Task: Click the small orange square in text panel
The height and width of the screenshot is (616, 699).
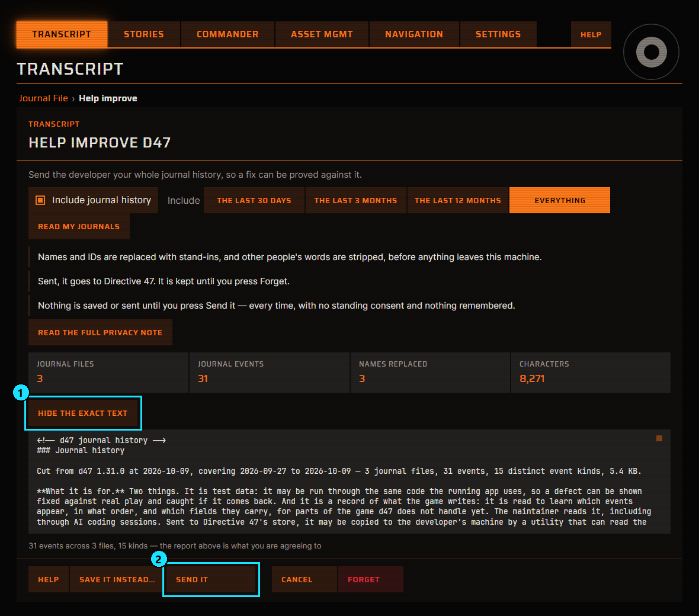Action: [x=659, y=438]
